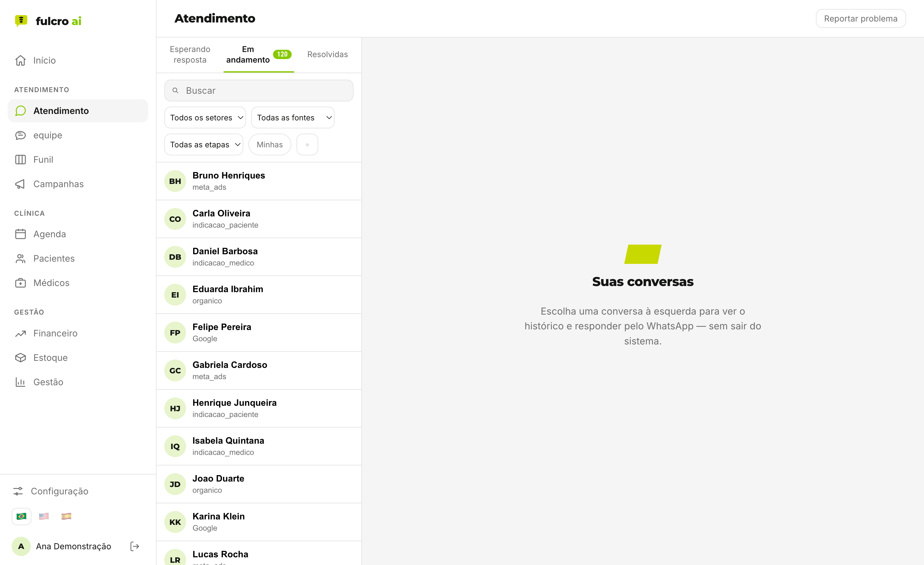
Task: Expand the Todas as fontes dropdown
Action: pyautogui.click(x=293, y=117)
